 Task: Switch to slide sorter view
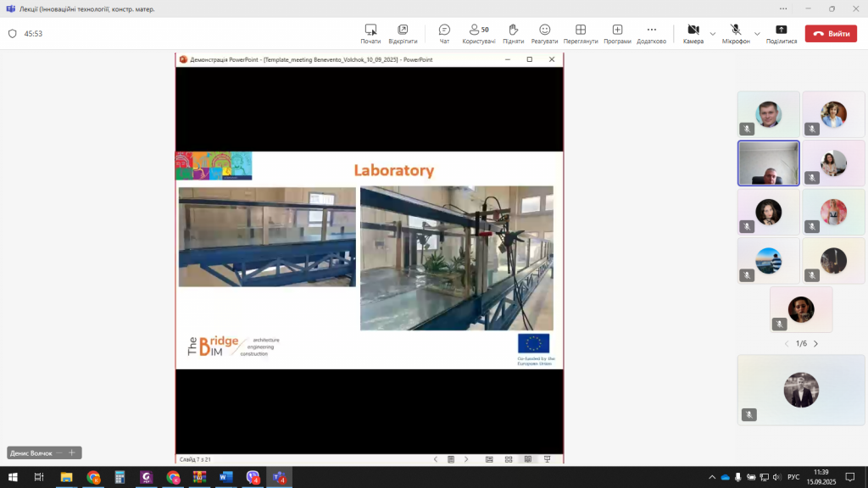[x=509, y=459]
